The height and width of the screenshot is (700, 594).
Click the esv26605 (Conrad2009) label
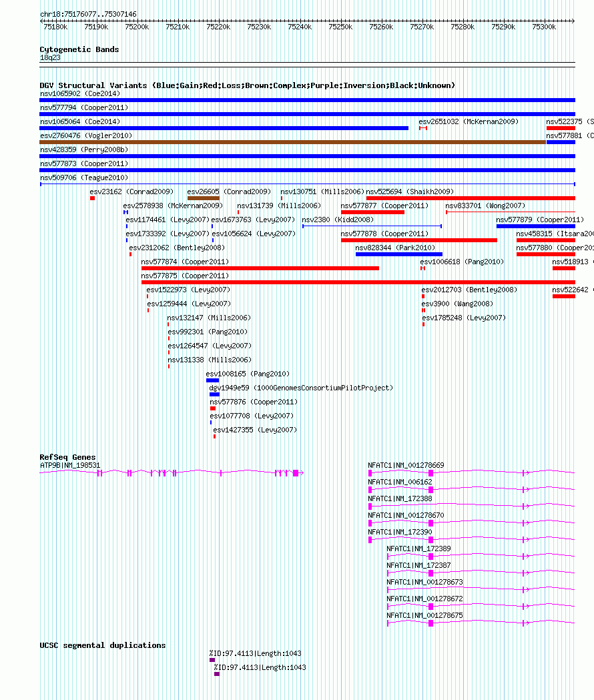click(x=229, y=192)
